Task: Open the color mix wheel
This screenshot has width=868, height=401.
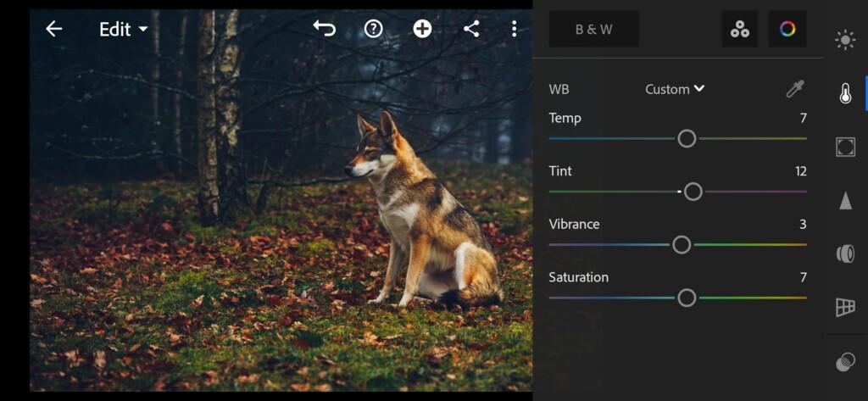Action: point(787,29)
